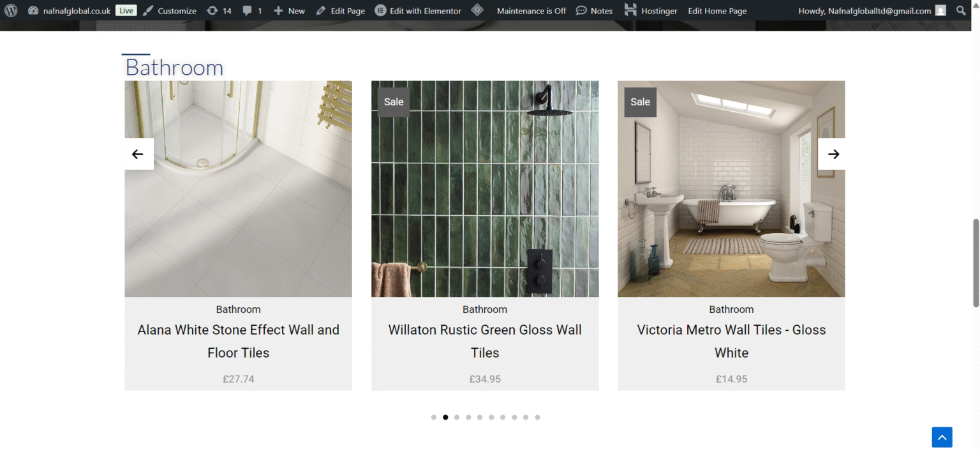Open the WordPress logo menu

pyautogui.click(x=11, y=10)
